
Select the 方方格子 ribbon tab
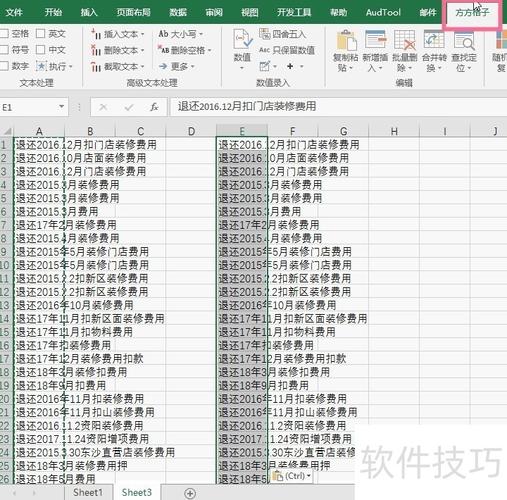coord(472,13)
